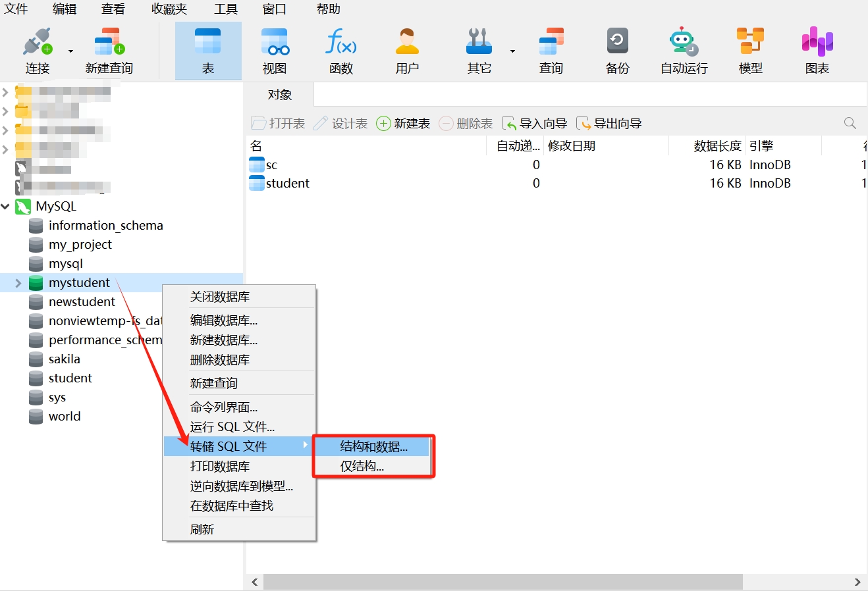Viewport: 868px width, 591px height.
Task: Click the 新建表 (New Table) button
Action: (403, 124)
